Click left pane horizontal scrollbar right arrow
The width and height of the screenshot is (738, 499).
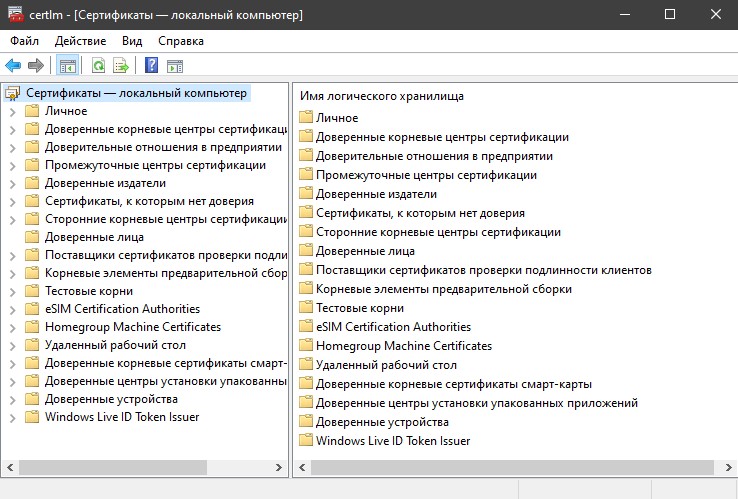point(279,467)
